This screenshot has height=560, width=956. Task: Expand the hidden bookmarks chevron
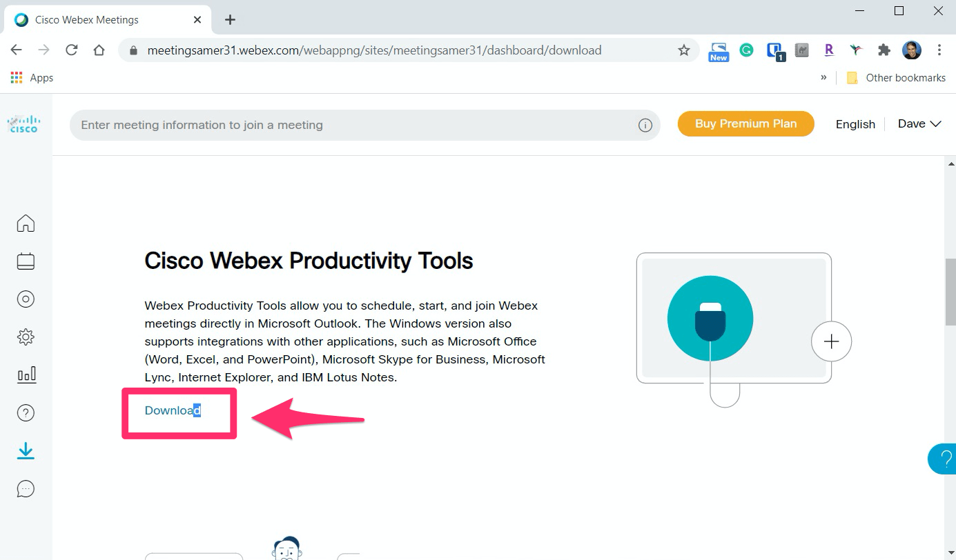823,77
